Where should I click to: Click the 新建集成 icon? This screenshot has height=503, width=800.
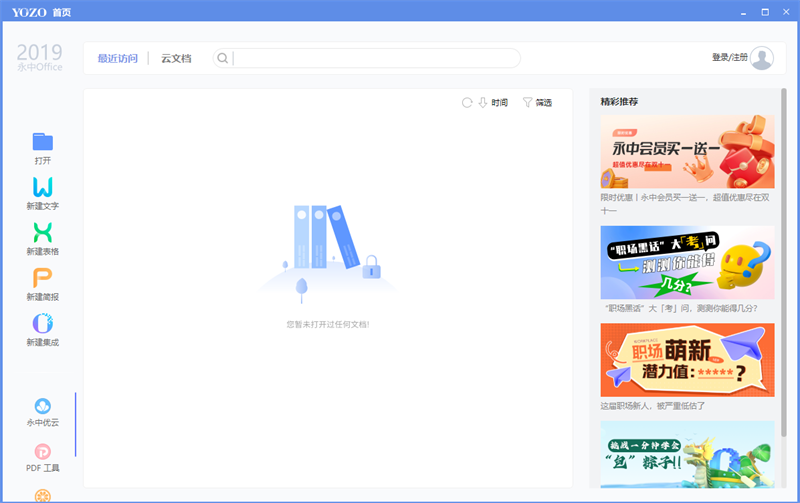pos(42,324)
